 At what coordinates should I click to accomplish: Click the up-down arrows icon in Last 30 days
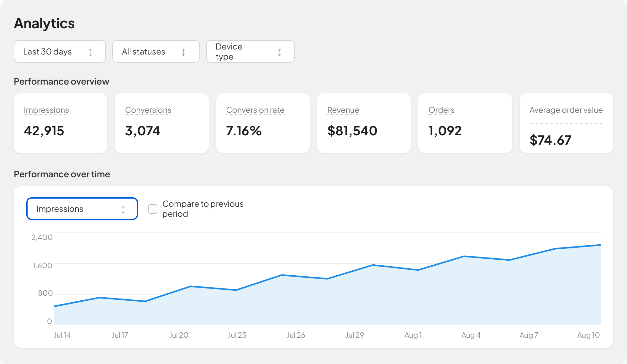(90, 52)
